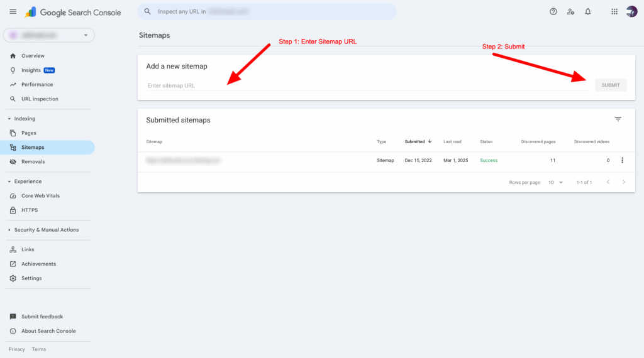The height and width of the screenshot is (358, 644).
Task: Open Insights page
Action: (31, 70)
